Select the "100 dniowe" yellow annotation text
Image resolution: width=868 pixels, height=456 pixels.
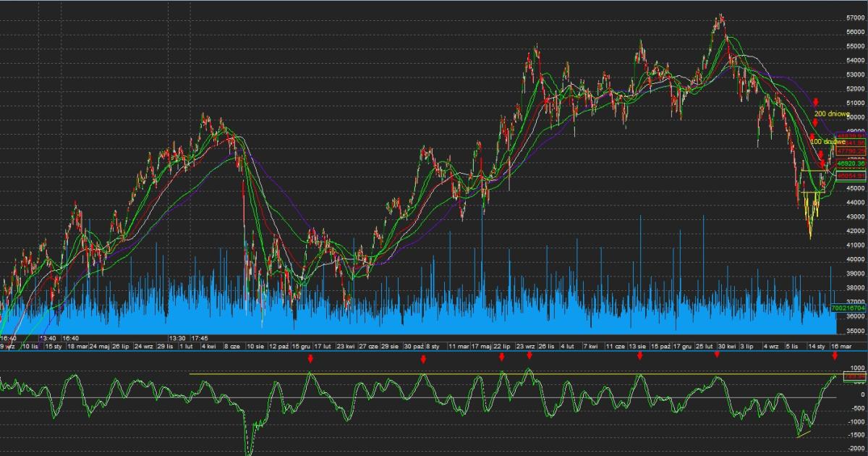(827, 142)
